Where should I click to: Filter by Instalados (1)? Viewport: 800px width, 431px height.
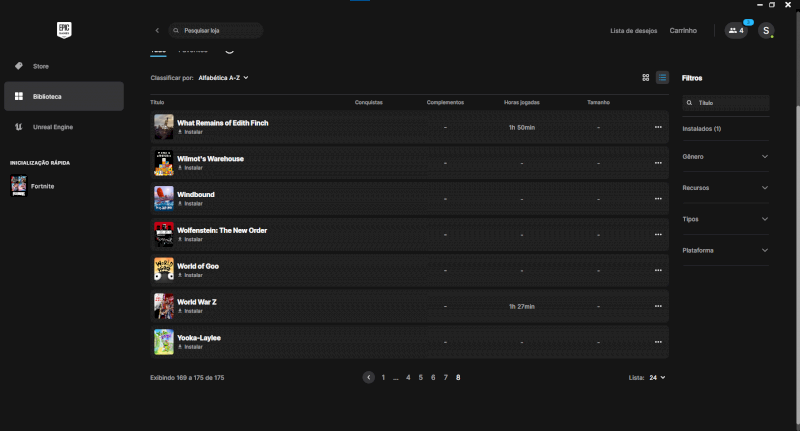(702, 129)
